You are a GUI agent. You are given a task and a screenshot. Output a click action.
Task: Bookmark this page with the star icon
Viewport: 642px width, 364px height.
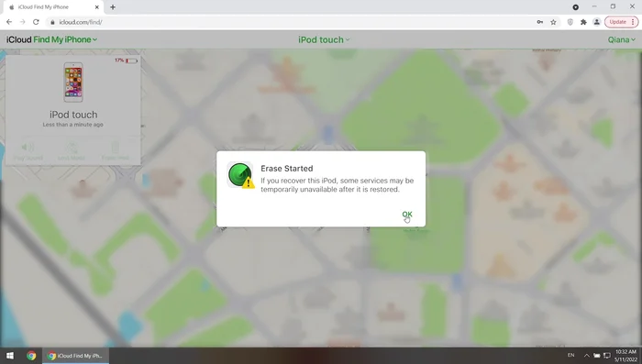click(x=553, y=22)
